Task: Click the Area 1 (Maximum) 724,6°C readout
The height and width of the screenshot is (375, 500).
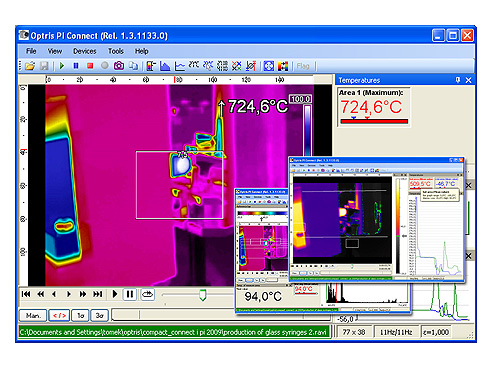Action: [373, 107]
